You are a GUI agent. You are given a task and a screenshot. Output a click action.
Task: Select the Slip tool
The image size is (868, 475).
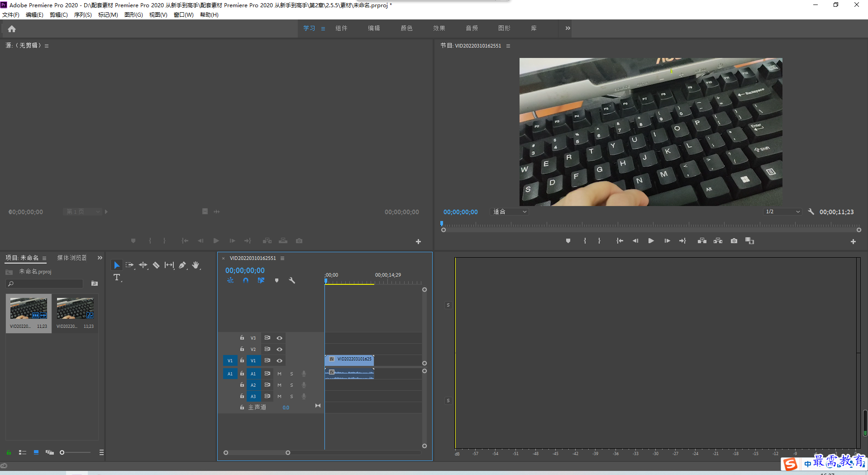169,265
